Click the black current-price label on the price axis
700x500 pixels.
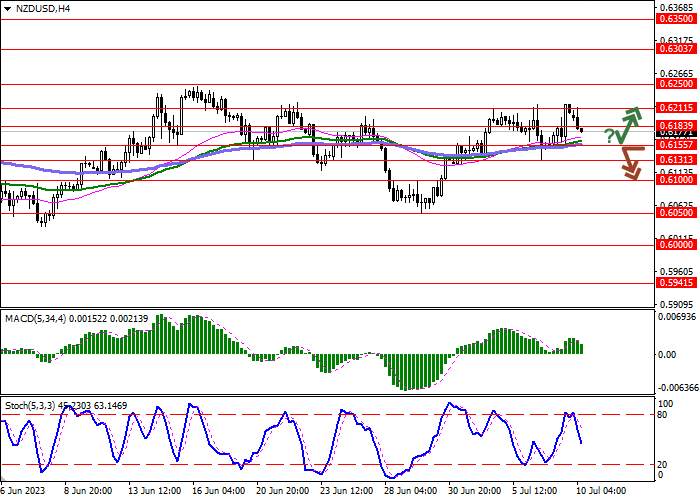[x=676, y=134]
